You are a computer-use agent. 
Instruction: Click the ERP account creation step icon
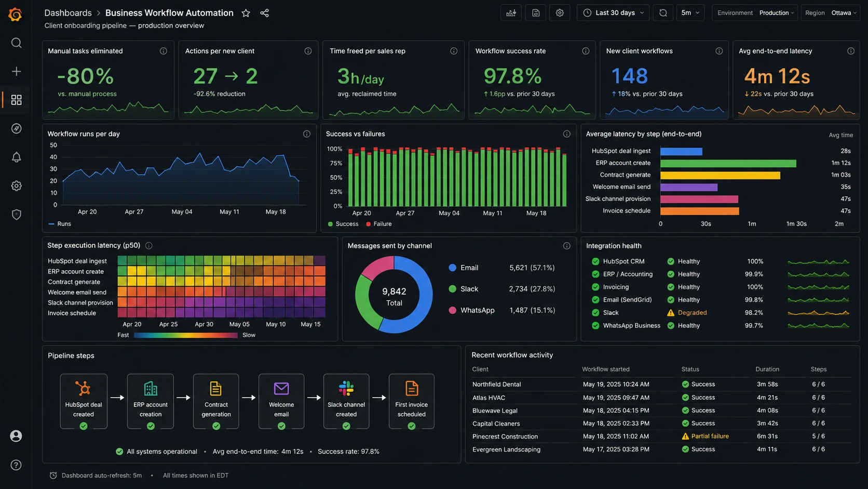[x=151, y=388]
